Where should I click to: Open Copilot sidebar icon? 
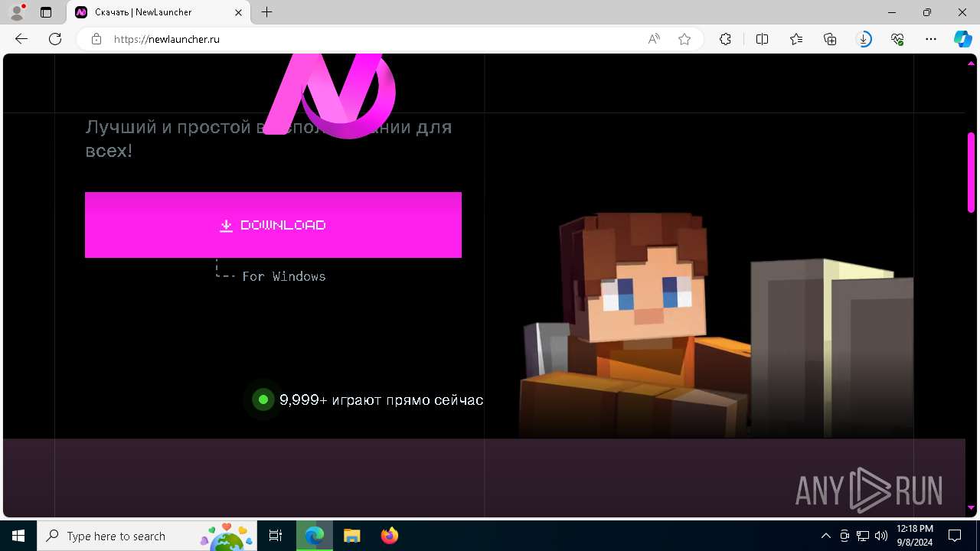962,39
